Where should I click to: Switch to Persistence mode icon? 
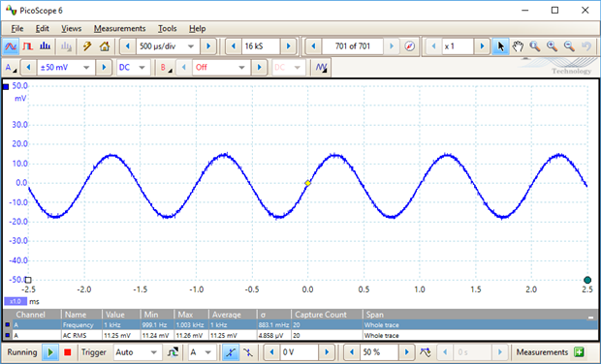coord(27,46)
